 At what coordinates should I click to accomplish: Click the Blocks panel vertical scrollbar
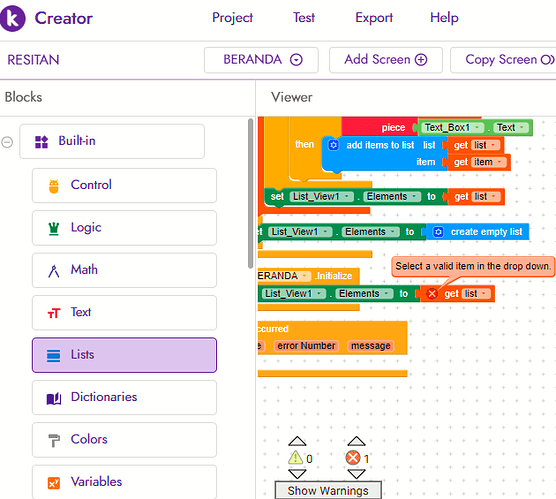pyautogui.click(x=250, y=193)
